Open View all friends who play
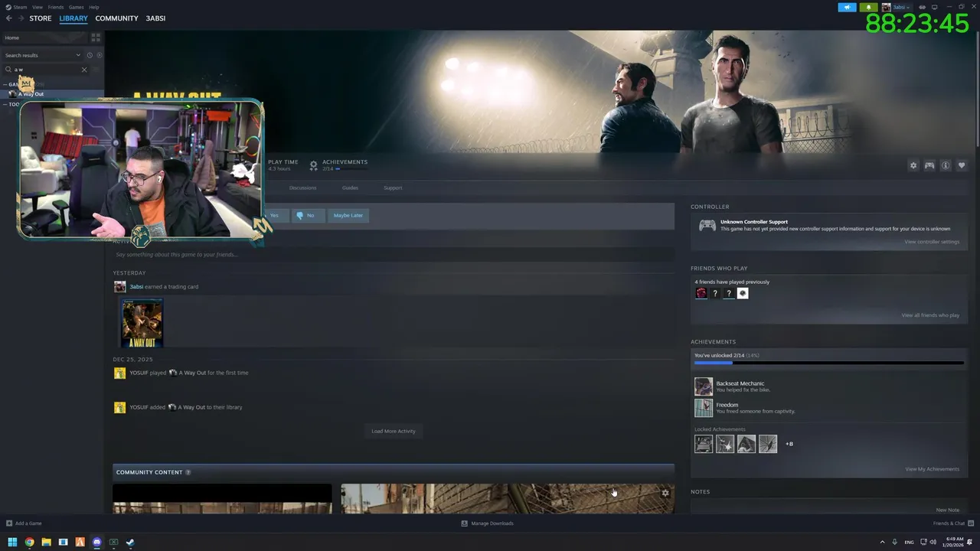The height and width of the screenshot is (551, 980). click(930, 315)
